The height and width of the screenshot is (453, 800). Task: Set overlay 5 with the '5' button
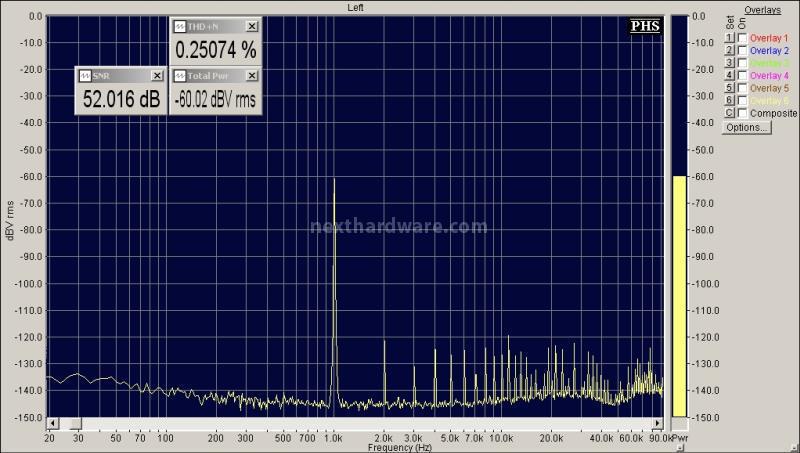(729, 88)
